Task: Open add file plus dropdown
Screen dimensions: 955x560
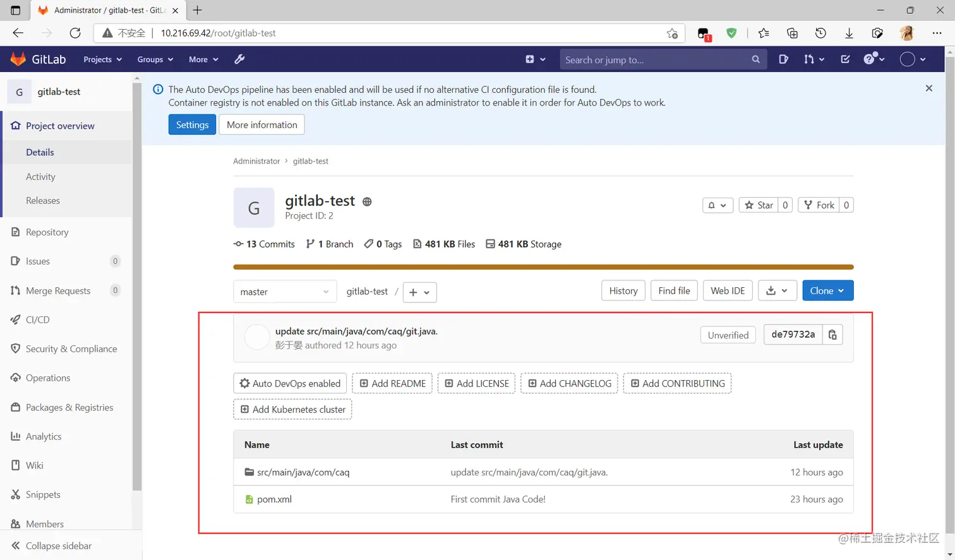Action: pos(419,292)
